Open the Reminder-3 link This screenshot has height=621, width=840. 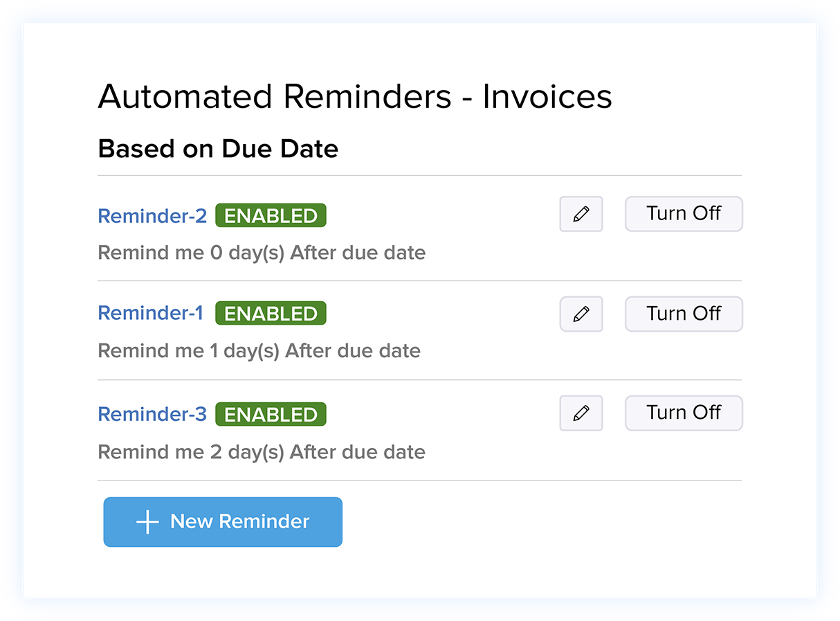(x=152, y=414)
